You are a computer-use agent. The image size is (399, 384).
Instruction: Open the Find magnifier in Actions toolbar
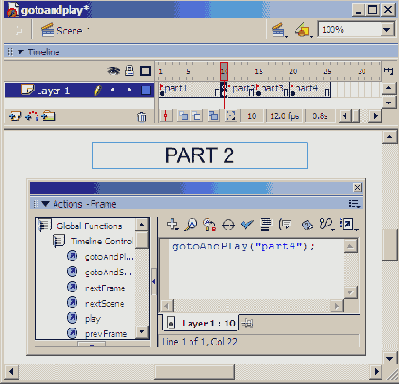[191, 224]
